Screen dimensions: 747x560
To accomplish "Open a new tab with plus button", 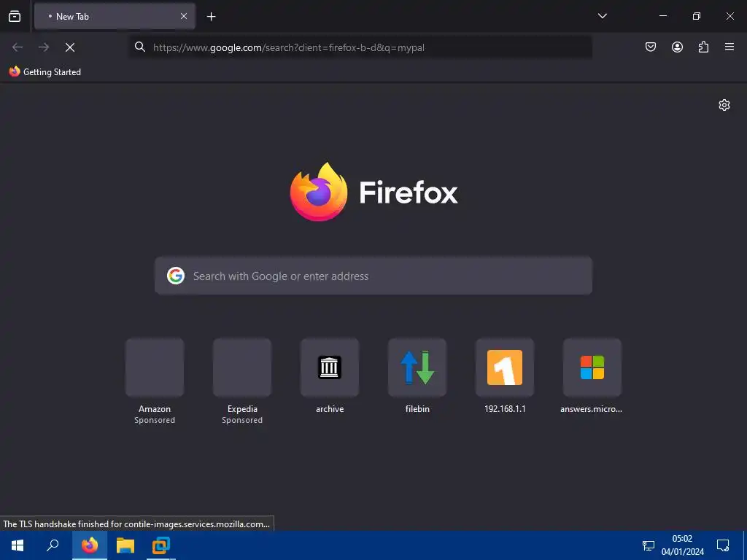I will [x=211, y=17].
